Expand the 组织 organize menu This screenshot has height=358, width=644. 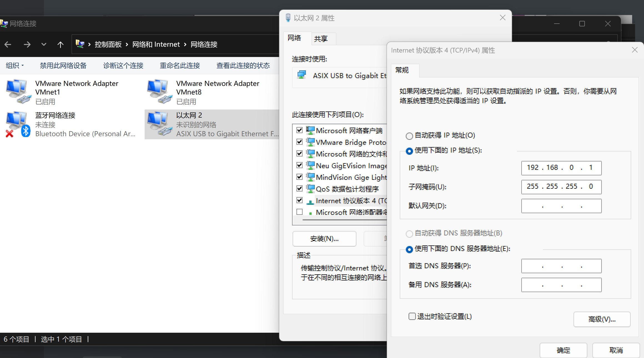(x=15, y=66)
